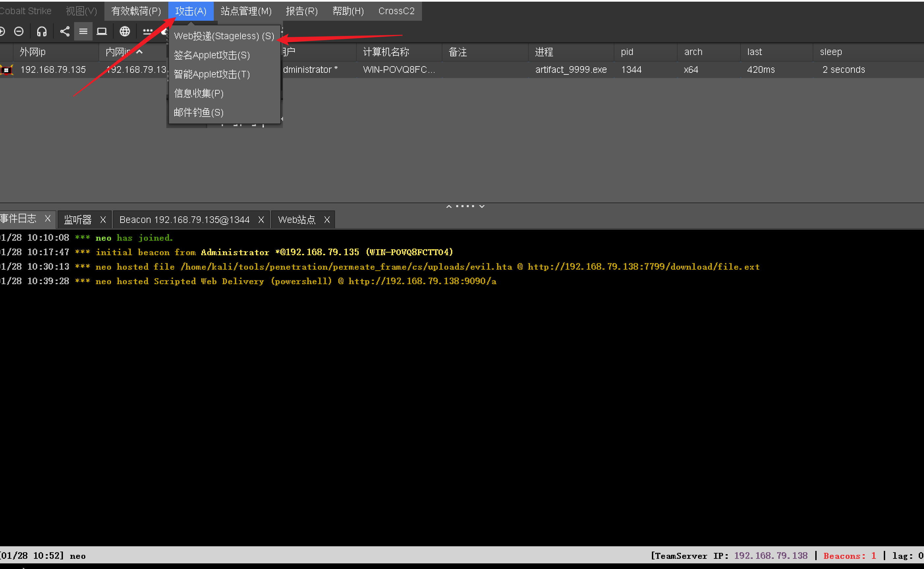Switch to Beacon 192.168.79.135@1344 tab

pyautogui.click(x=184, y=220)
